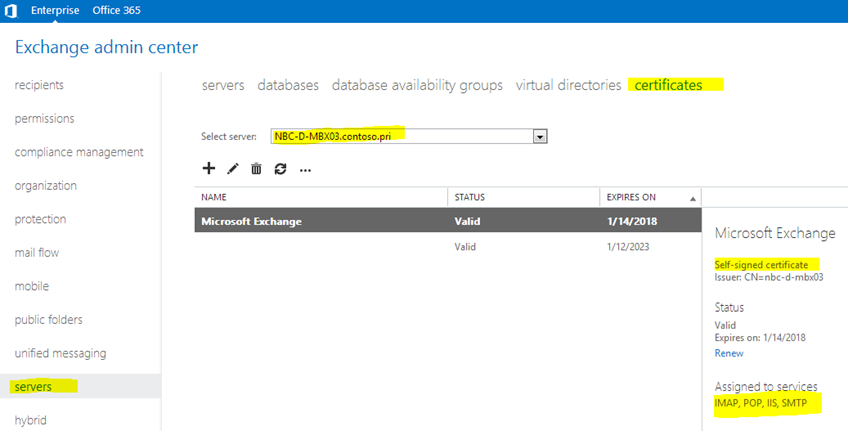Open more options ellipsis menu
848x431 pixels.
(x=306, y=170)
